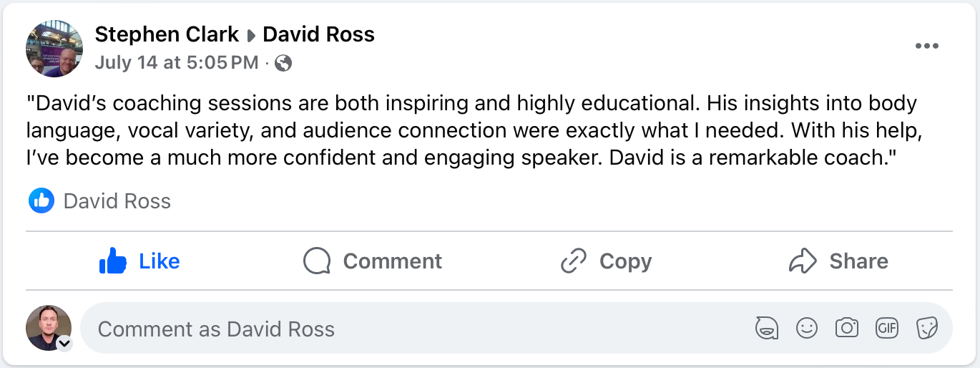Focus the "Comment as David Ross" field
This screenshot has height=368, width=980.
click(x=415, y=329)
